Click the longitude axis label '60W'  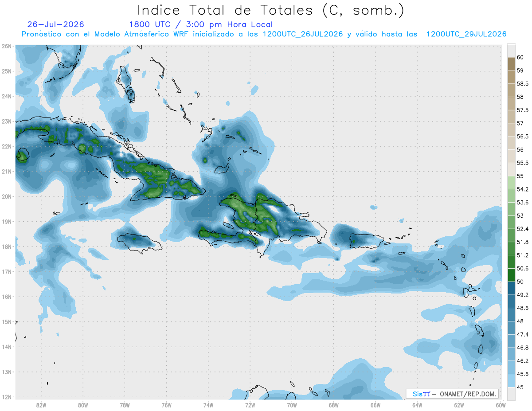click(501, 405)
